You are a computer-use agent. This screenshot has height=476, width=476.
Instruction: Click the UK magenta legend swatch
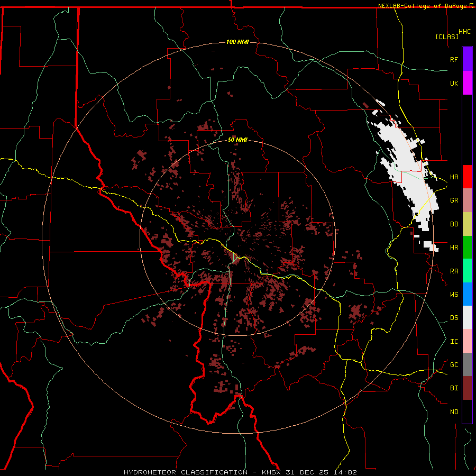point(467,83)
